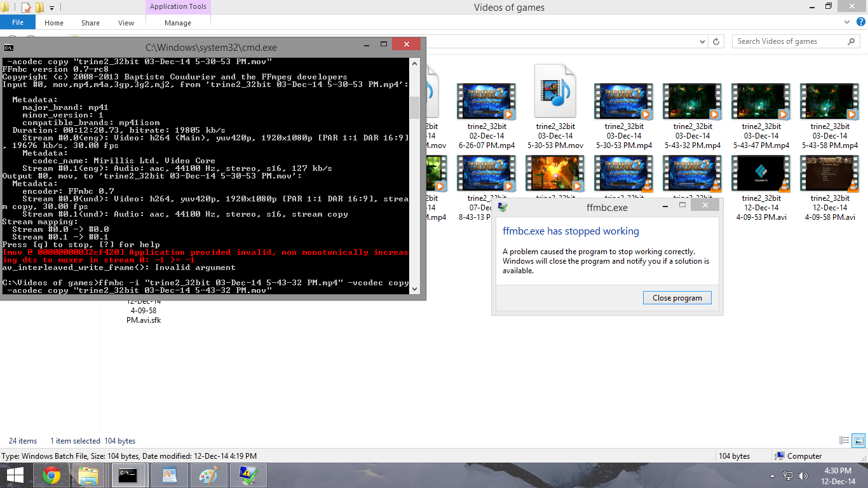Open the warning checkmark taskbar icon
Screen dimensions: 868x488
[x=247, y=475]
